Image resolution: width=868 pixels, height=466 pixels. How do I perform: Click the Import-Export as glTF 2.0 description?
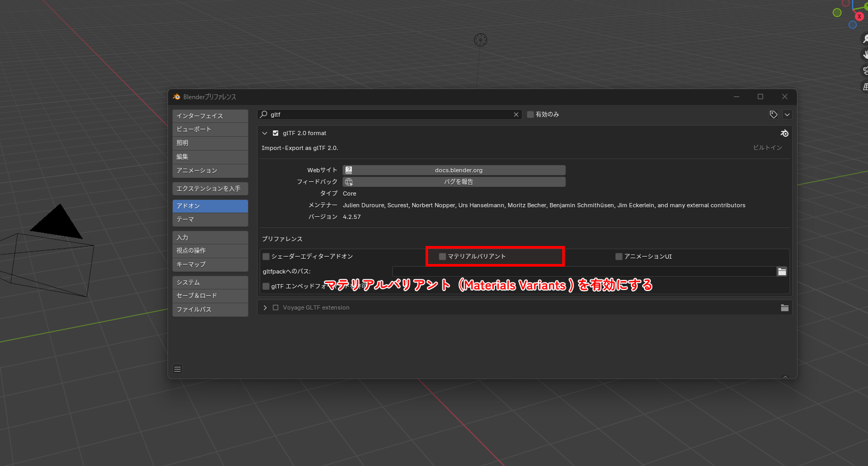tap(300, 148)
